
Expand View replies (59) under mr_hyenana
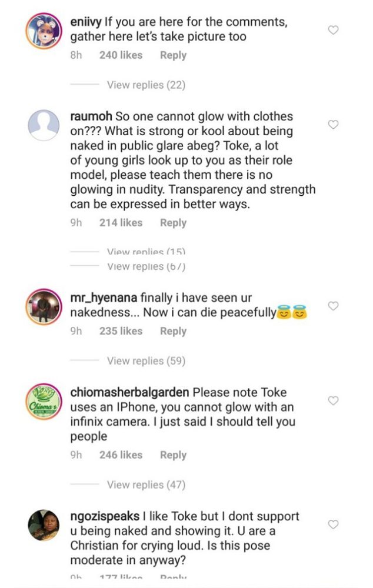click(146, 360)
